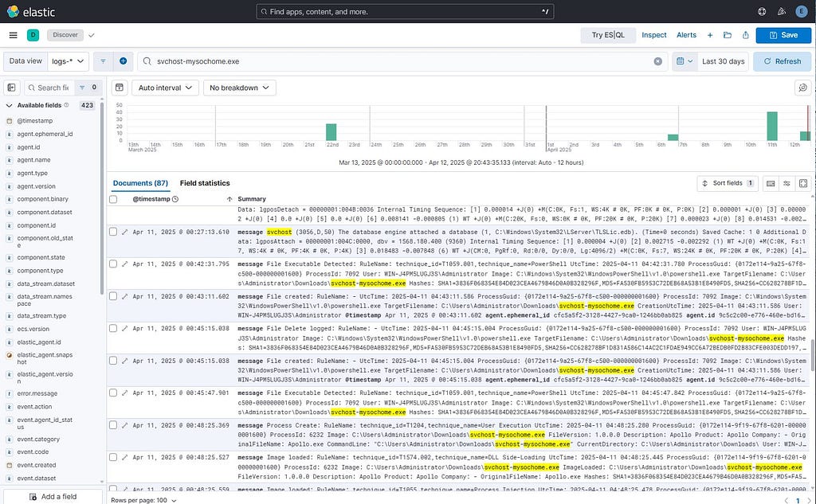Click the share icon next to Save
Viewport: 816px width, 504px height.
point(745,35)
